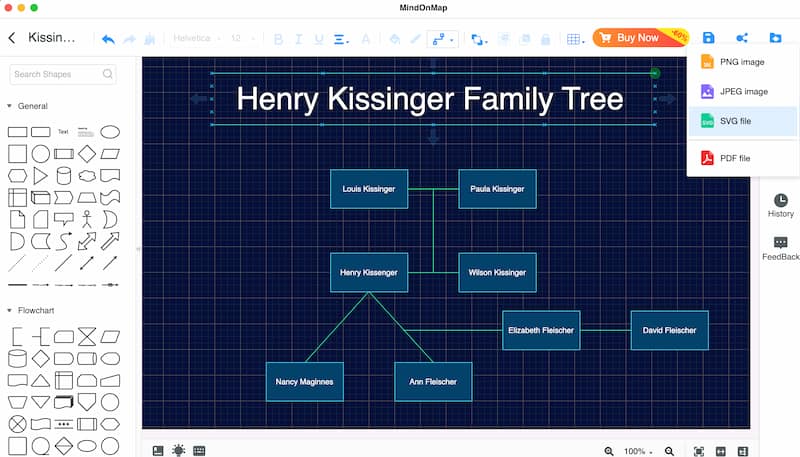Go back using the left chevron

[x=12, y=37]
